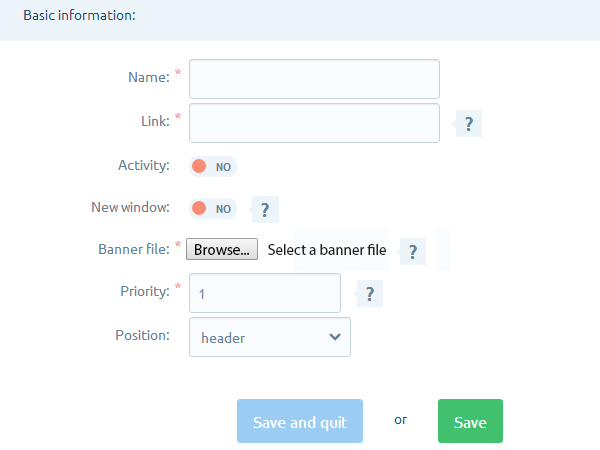Click into the Link input box
The height and width of the screenshot is (450, 600).
click(x=314, y=123)
